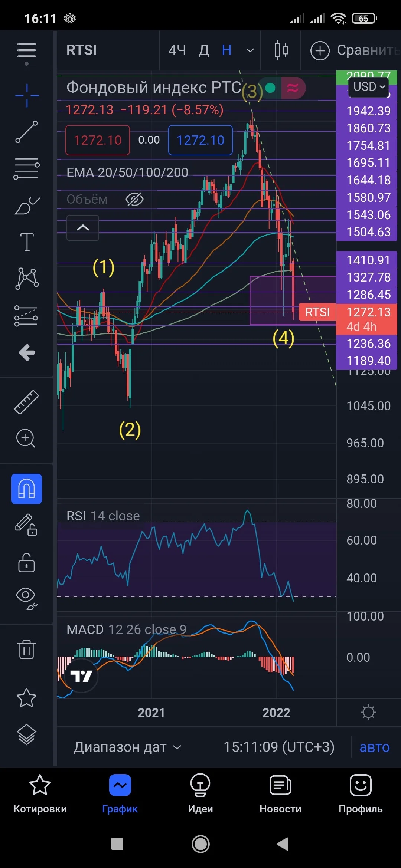
Task: Open chart settings gear icon
Action: coord(368,712)
